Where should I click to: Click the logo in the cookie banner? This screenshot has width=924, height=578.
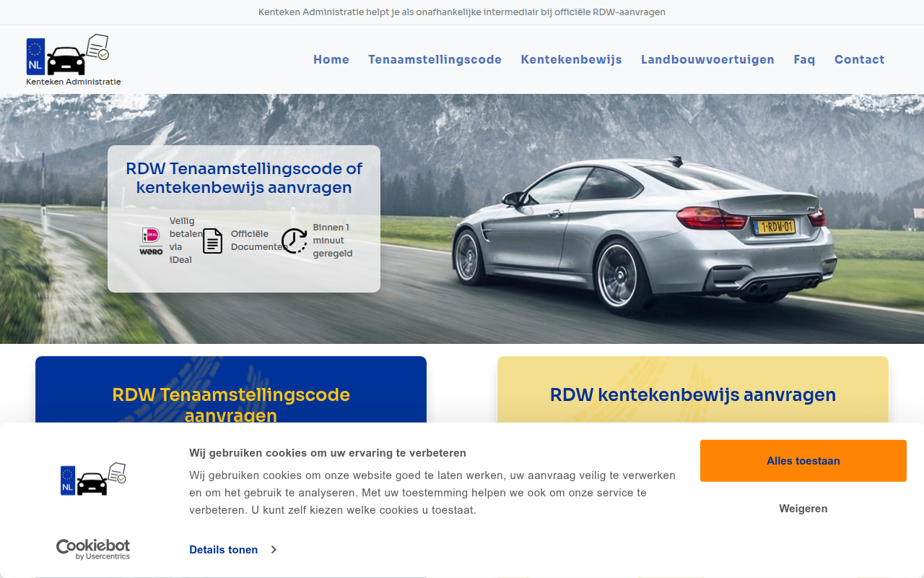(x=93, y=479)
